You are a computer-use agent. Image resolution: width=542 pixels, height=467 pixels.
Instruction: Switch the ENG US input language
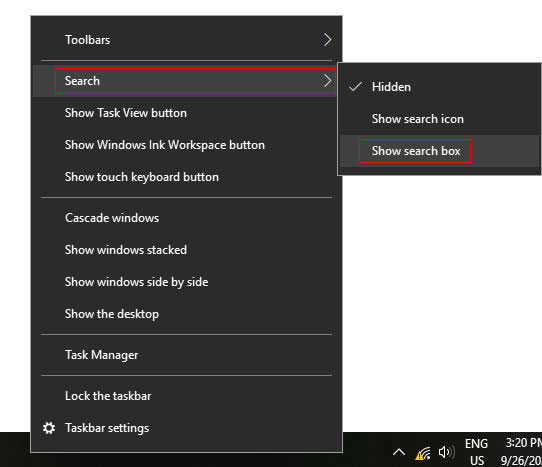coord(476,452)
